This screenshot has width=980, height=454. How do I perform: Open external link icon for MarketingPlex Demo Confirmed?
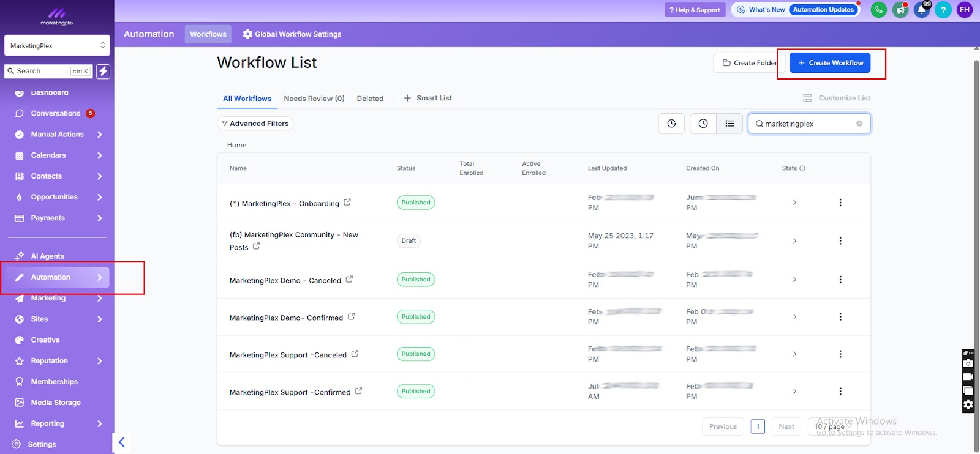click(x=352, y=316)
